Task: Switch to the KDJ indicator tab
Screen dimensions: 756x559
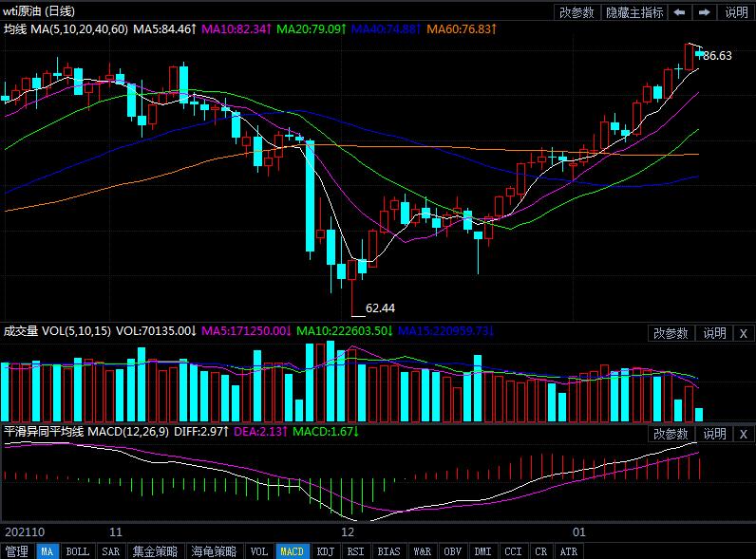Action: (326, 551)
